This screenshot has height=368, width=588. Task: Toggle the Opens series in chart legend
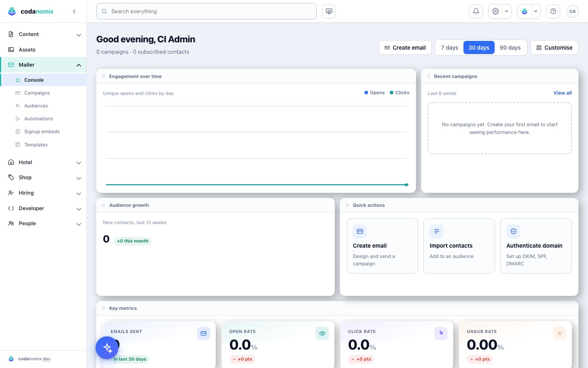point(374,93)
